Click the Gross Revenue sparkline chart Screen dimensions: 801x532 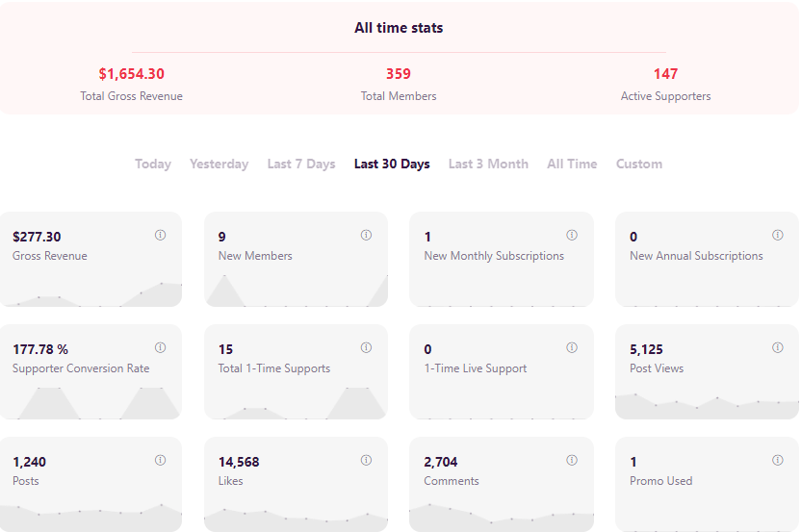point(90,294)
